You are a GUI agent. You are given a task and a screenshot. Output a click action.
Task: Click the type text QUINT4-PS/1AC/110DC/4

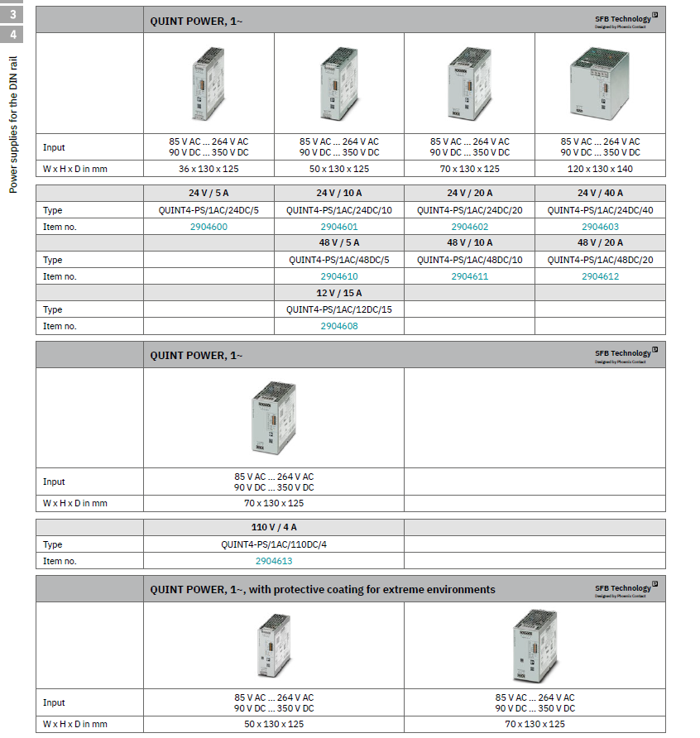pos(274,544)
